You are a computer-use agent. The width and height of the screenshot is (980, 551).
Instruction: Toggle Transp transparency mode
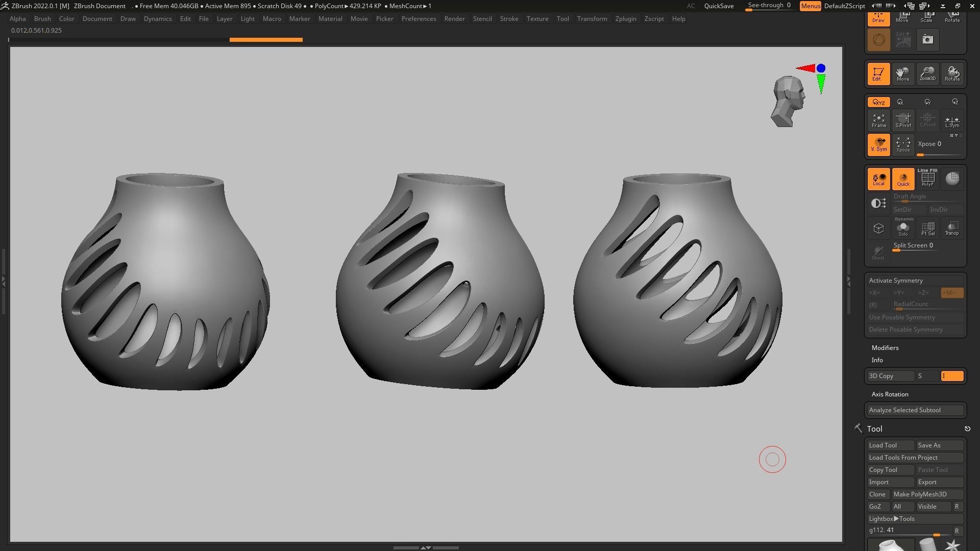tap(952, 228)
